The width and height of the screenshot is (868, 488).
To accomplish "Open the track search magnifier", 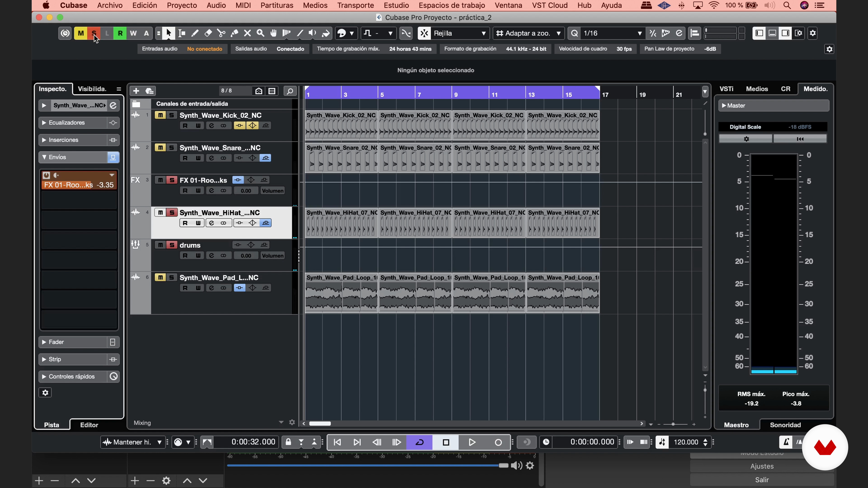I will (x=290, y=91).
